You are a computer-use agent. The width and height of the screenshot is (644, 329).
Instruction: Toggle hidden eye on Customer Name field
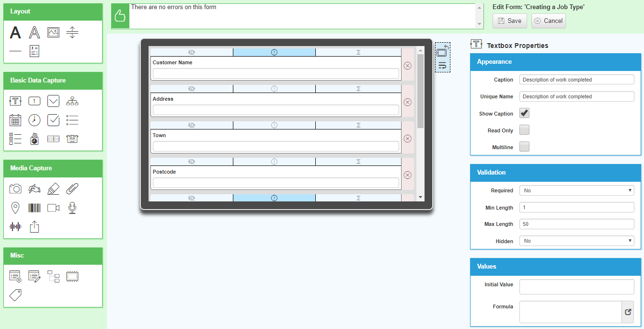pyautogui.click(x=192, y=52)
